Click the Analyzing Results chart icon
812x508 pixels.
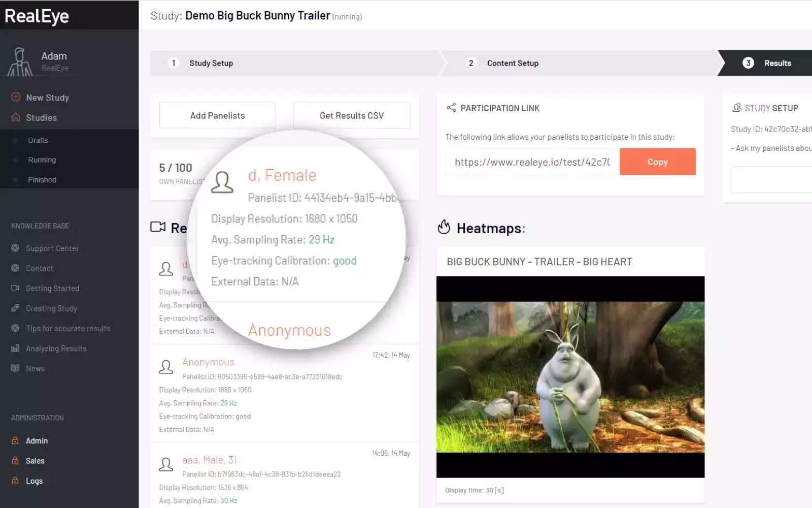click(x=15, y=348)
